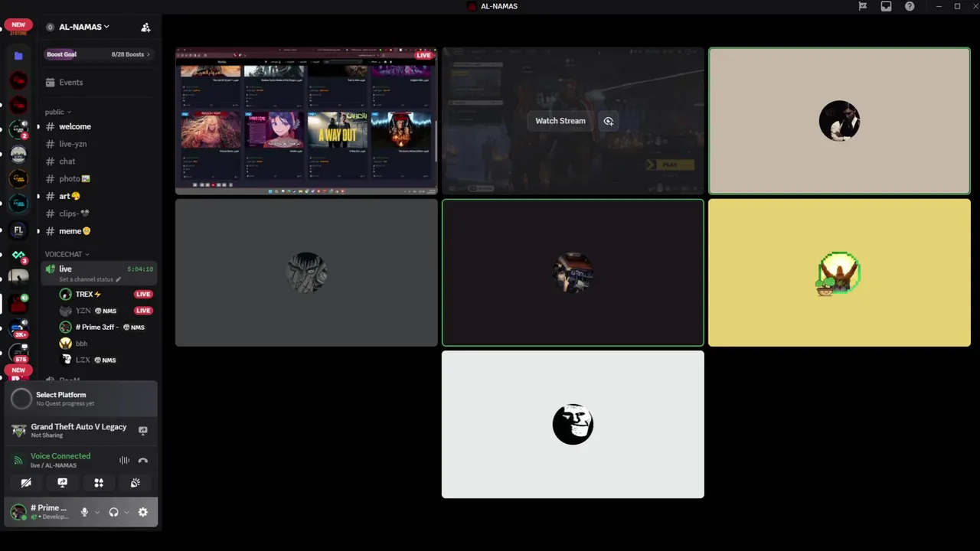Open microphone input options arrow

pos(97,512)
